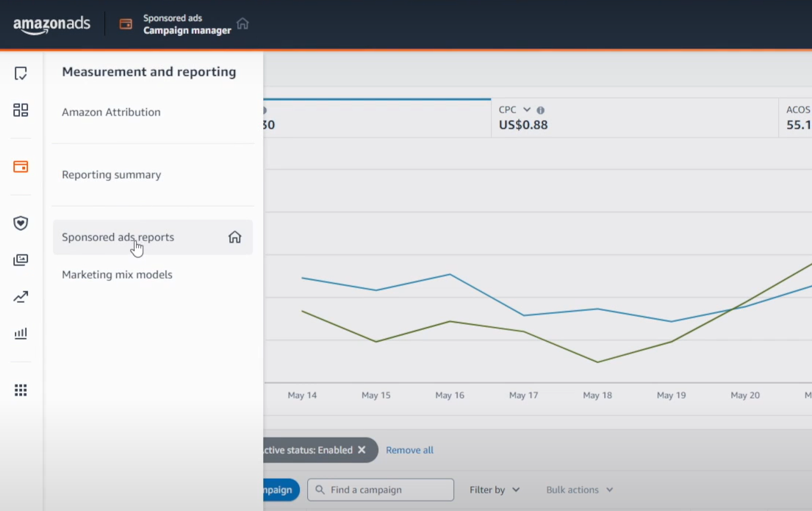
Task: Select the bar chart measurement icon
Action: [20, 333]
